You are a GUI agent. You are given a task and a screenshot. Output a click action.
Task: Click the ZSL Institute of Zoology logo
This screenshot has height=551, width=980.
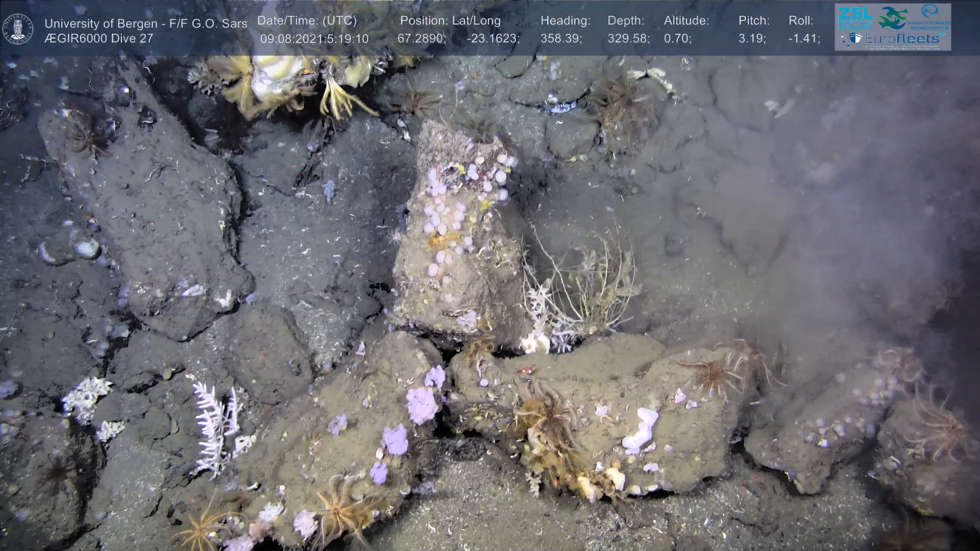[855, 17]
